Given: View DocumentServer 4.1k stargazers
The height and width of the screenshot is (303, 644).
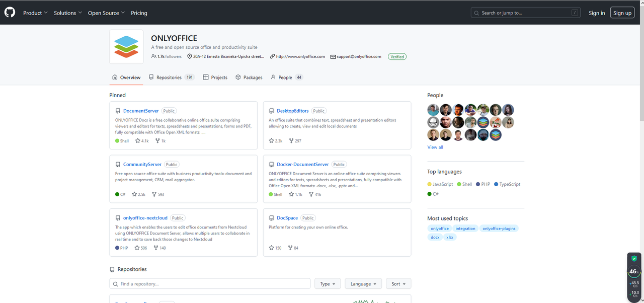Looking at the screenshot, I should point(142,141).
